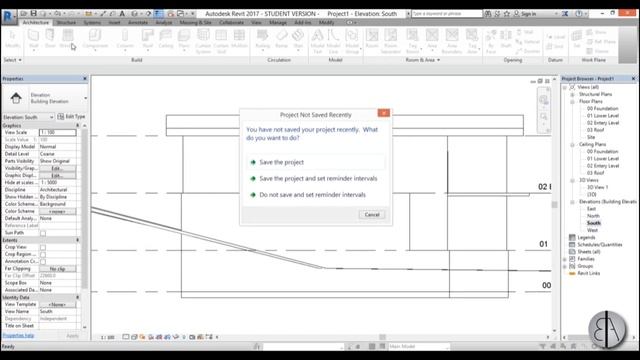Expand the Families tree node

[x=565, y=259]
